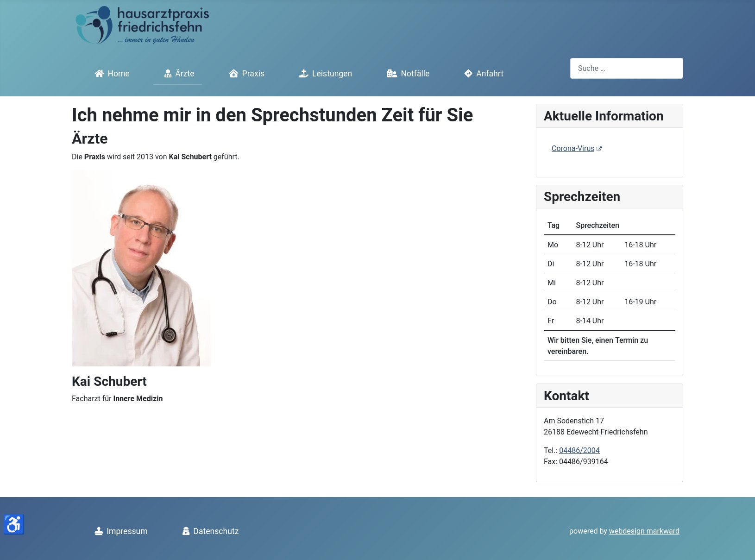Click the stamp icon beside Impressum
This screenshot has width=755, height=560.
tap(99, 531)
